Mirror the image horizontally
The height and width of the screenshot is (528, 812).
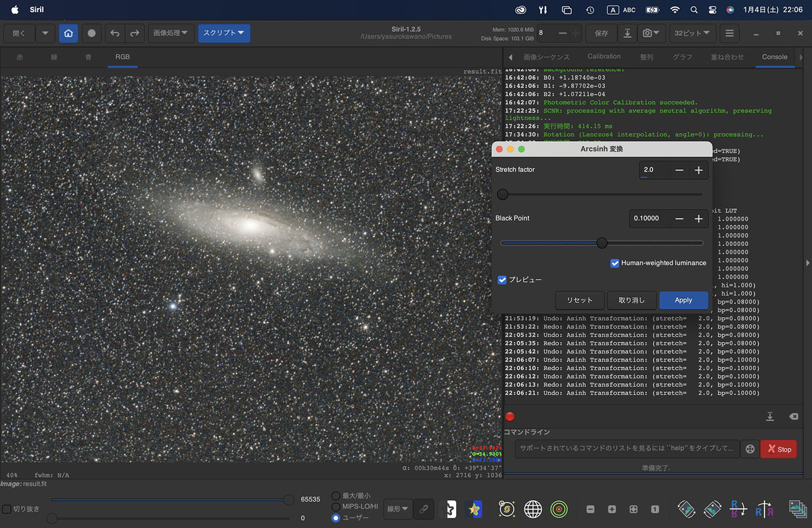pyautogui.click(x=765, y=509)
